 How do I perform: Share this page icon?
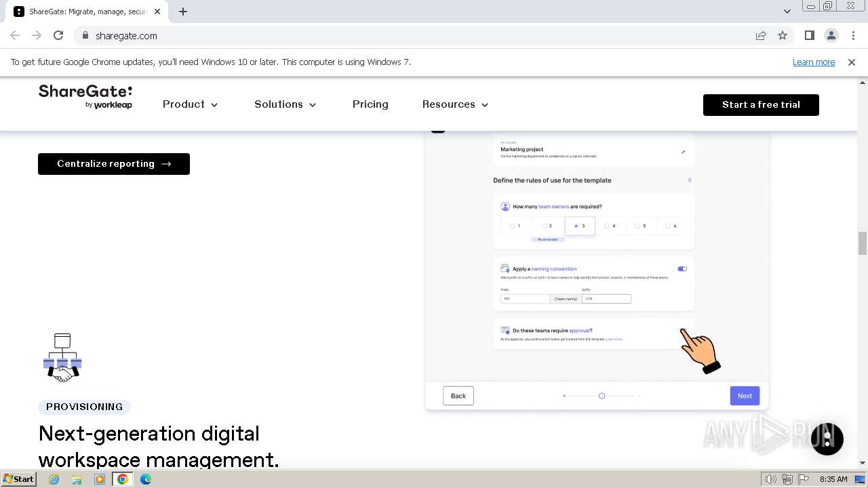pos(761,35)
